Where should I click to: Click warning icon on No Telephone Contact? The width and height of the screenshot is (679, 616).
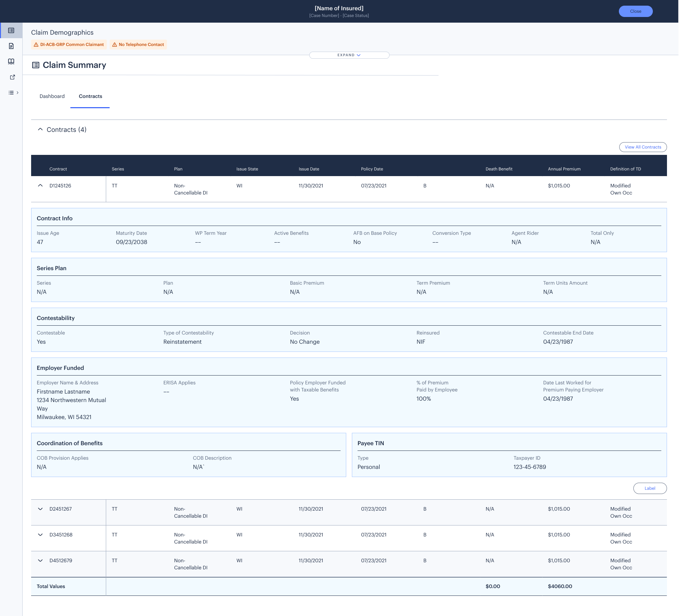(115, 45)
